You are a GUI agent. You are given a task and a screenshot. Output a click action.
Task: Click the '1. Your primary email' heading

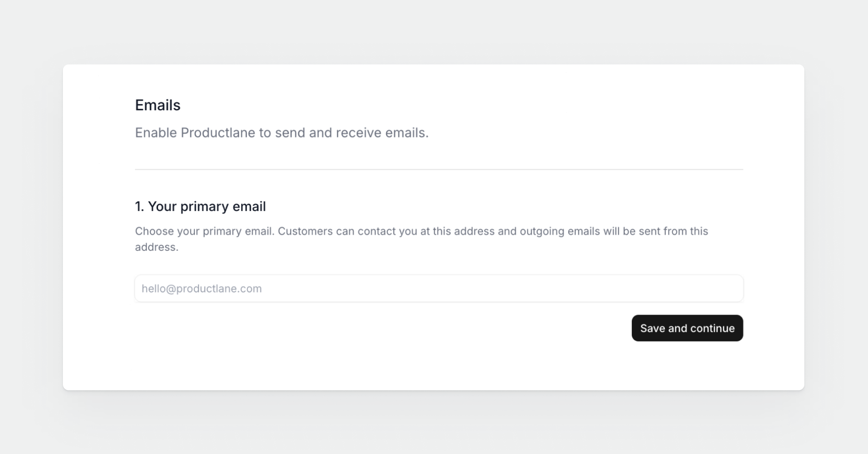200,206
